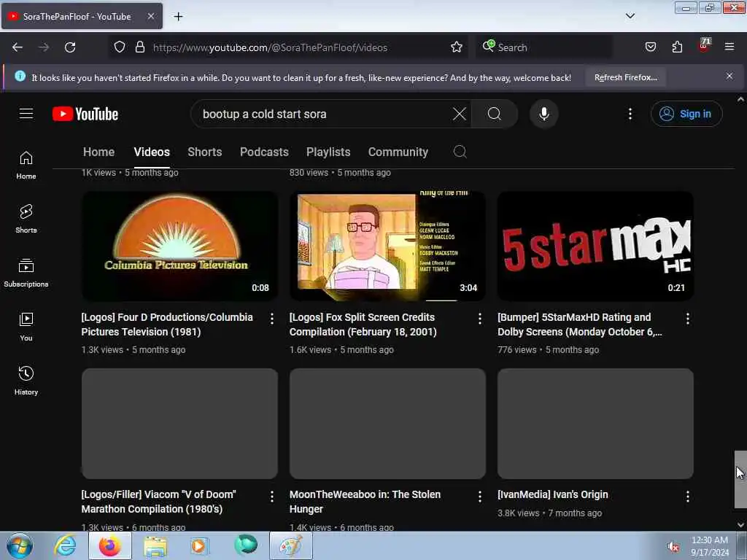
Task: Open Paint from the taskbar
Action: click(x=291, y=545)
